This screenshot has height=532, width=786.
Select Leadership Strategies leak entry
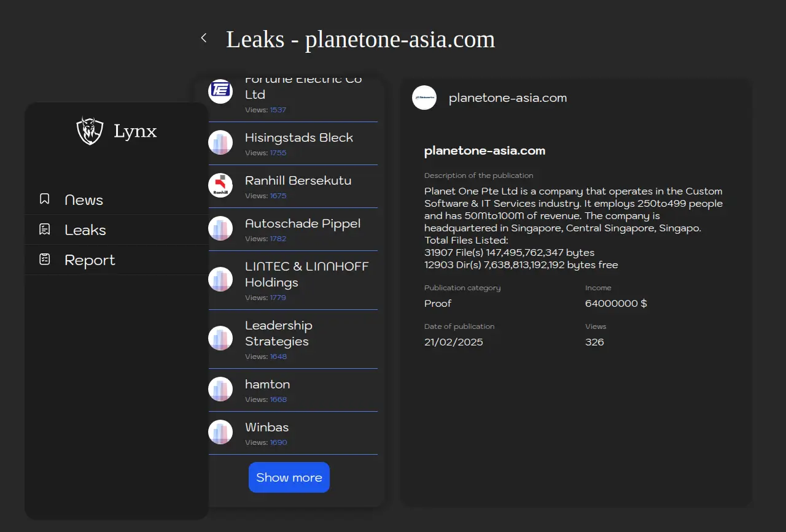[278, 333]
